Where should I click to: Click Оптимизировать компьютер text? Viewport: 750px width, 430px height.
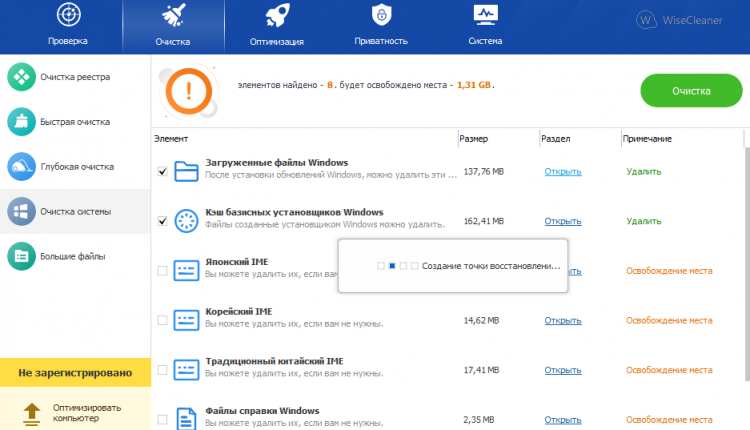coord(87,413)
